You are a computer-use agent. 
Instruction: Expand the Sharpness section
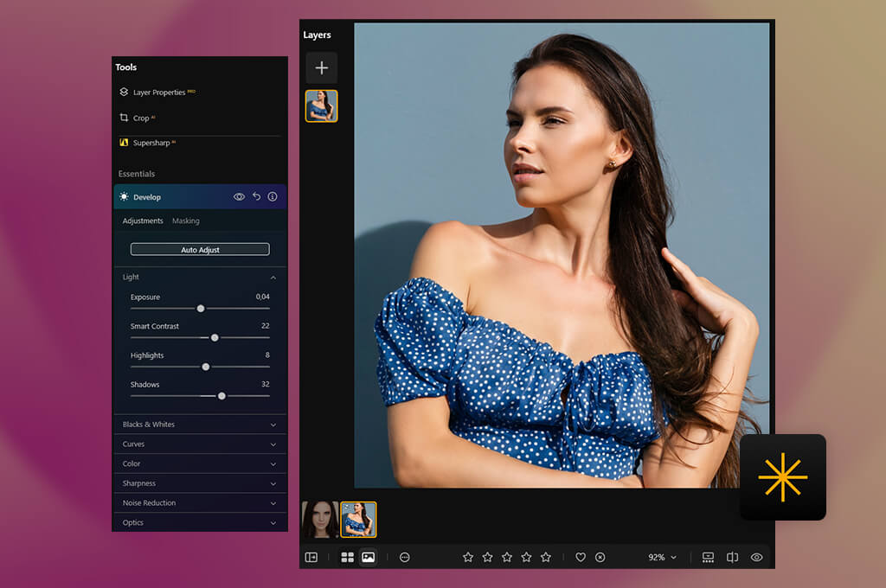(x=200, y=483)
